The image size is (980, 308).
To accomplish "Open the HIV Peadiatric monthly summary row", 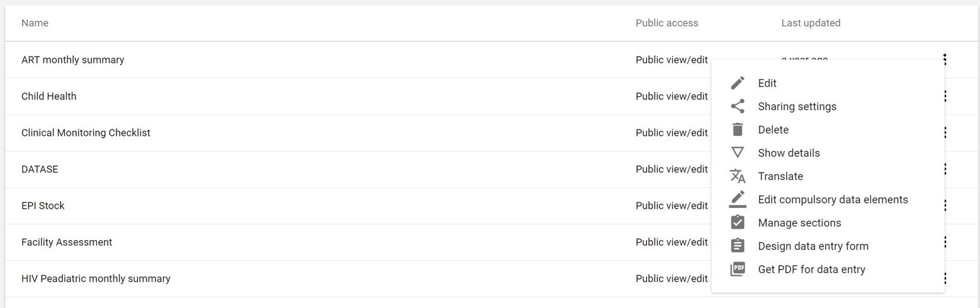I will point(96,278).
